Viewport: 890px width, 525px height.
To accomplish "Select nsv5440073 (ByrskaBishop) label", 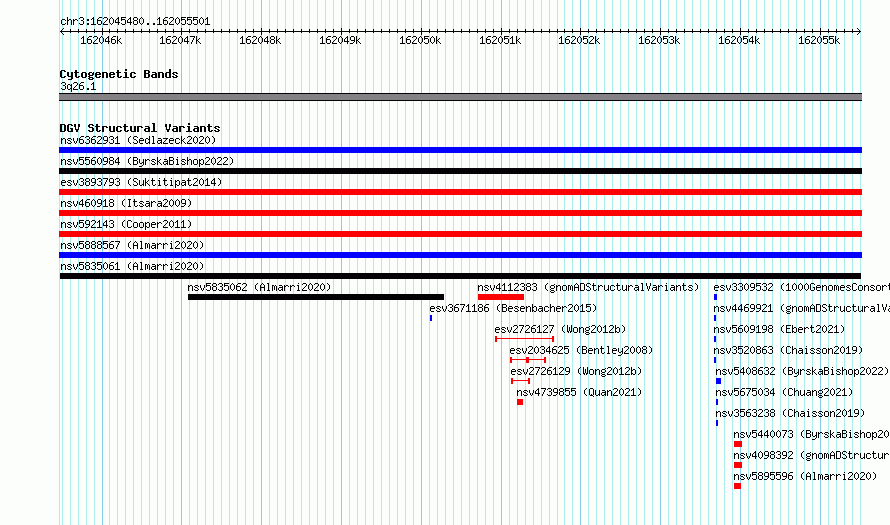I will click(x=811, y=434).
